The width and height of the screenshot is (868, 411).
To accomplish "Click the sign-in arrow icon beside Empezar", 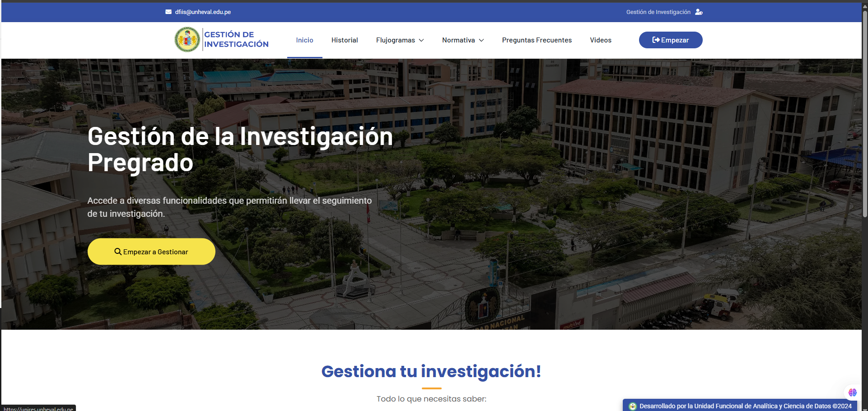I will tap(656, 40).
